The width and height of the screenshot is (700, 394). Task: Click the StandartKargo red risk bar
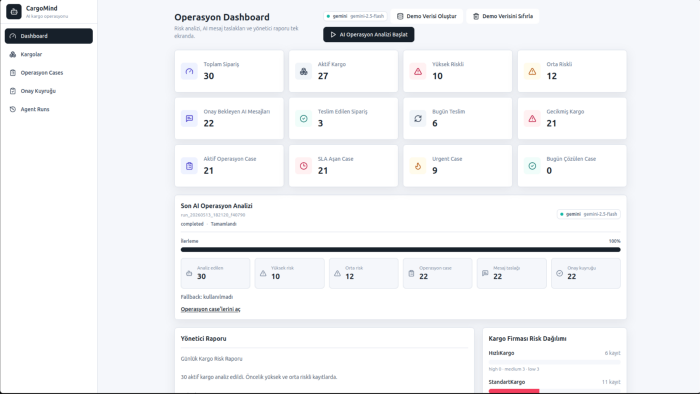coord(514,391)
